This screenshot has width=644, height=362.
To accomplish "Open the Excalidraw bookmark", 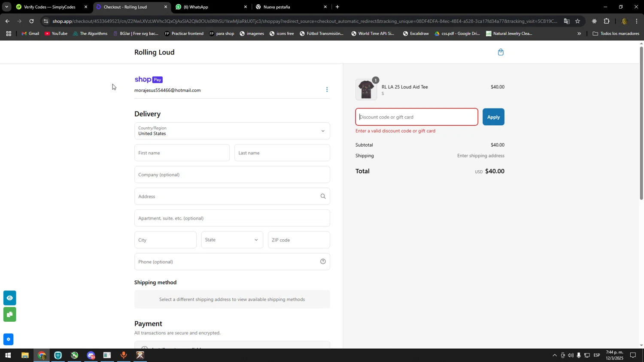I will 416,33.
